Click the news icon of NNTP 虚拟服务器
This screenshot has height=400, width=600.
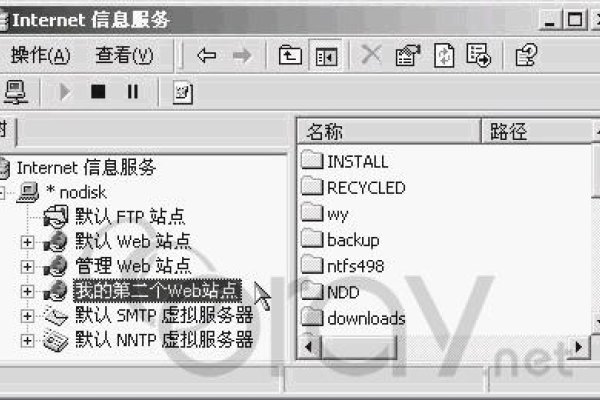tap(56, 341)
